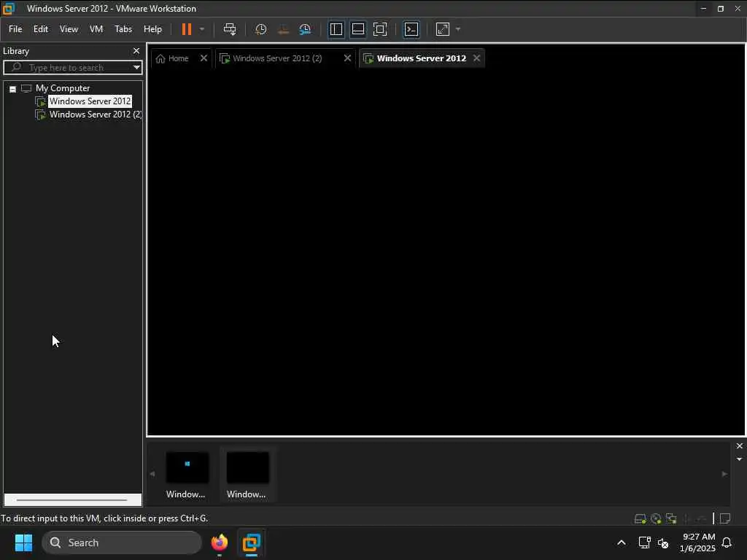Toggle the library sidebar view
The width and height of the screenshot is (747, 560).
(336, 29)
